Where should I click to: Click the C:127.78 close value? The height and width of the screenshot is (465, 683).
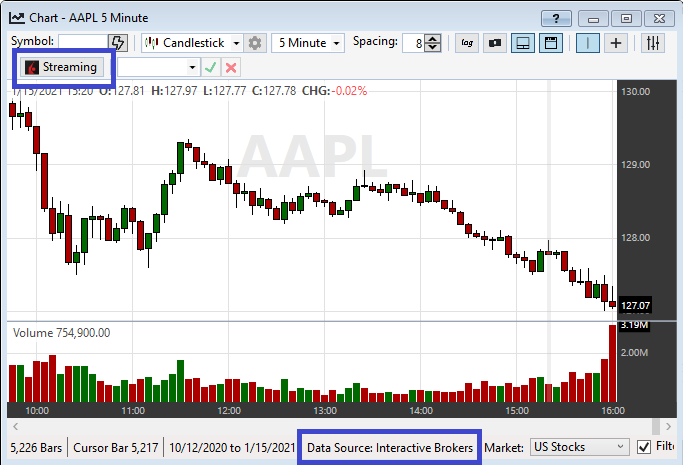[x=274, y=91]
